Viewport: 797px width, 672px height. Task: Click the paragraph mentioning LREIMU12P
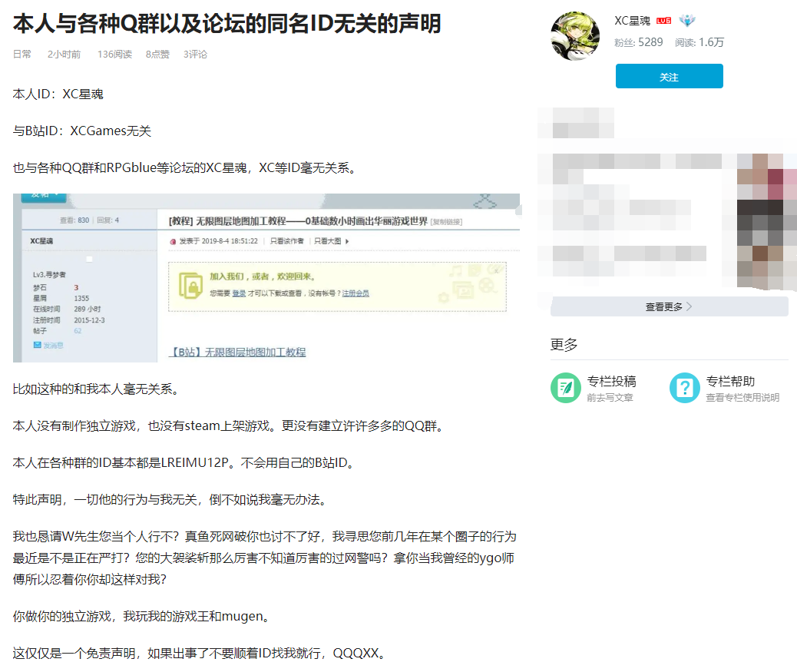pos(186,463)
